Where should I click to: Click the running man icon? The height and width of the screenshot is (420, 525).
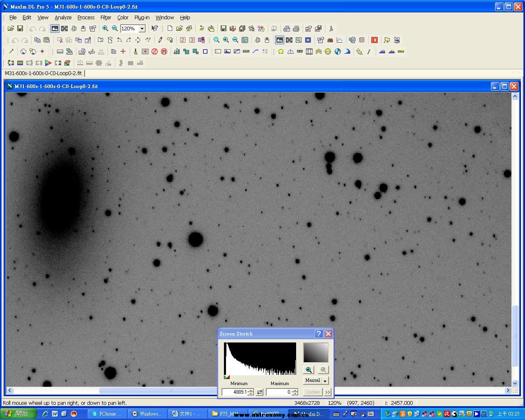pos(331,28)
